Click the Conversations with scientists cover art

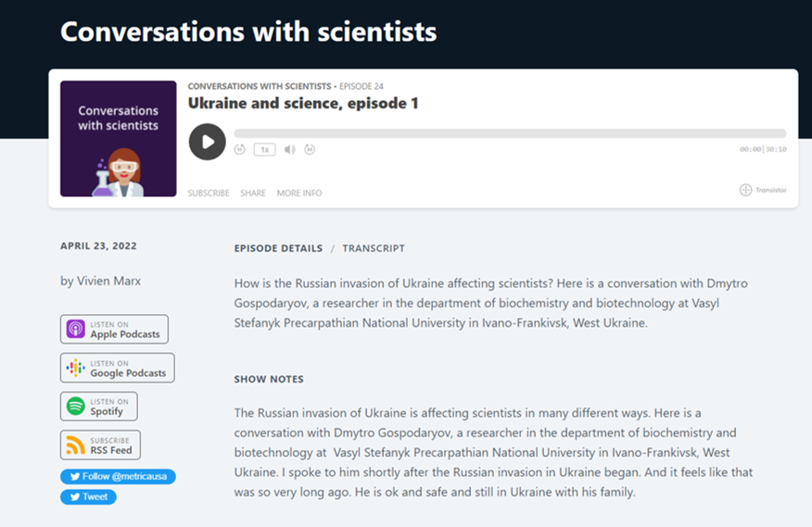(118, 139)
